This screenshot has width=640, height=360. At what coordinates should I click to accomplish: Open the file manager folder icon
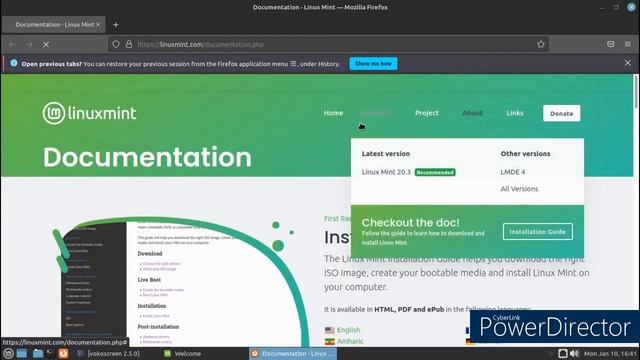(38, 353)
